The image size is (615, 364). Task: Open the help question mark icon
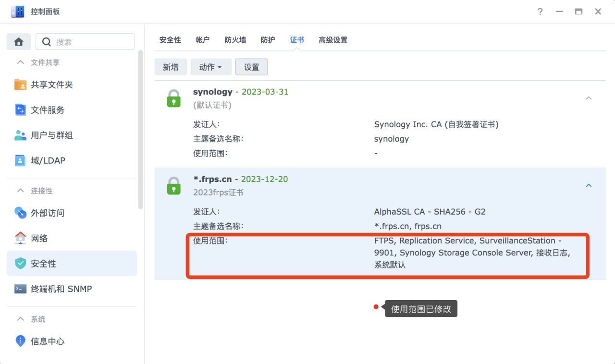pyautogui.click(x=541, y=12)
